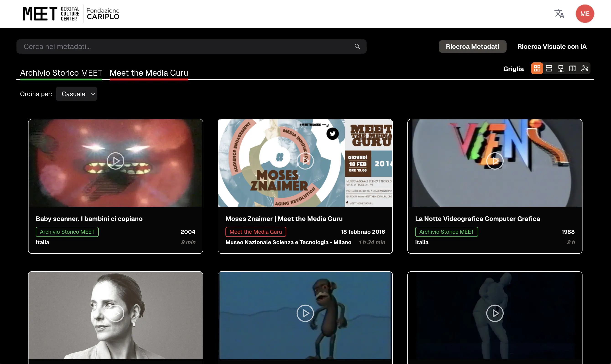Viewport: 611px width, 364px height.
Task: Open title 'Baby scanner. I bambini ci copiano'
Action: tap(89, 218)
